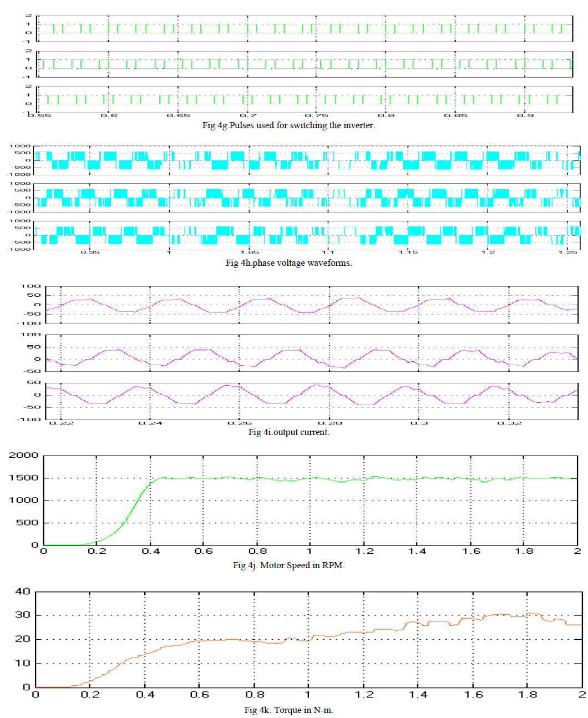Click the 2000 label on motor speed axis
The width and height of the screenshot is (588, 718).
pos(23,456)
